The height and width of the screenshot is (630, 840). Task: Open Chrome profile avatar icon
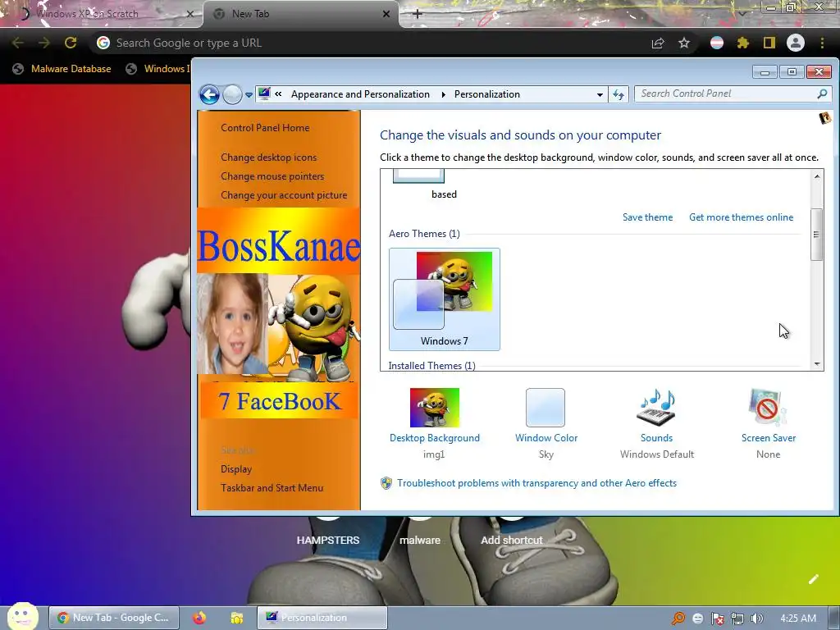(796, 43)
